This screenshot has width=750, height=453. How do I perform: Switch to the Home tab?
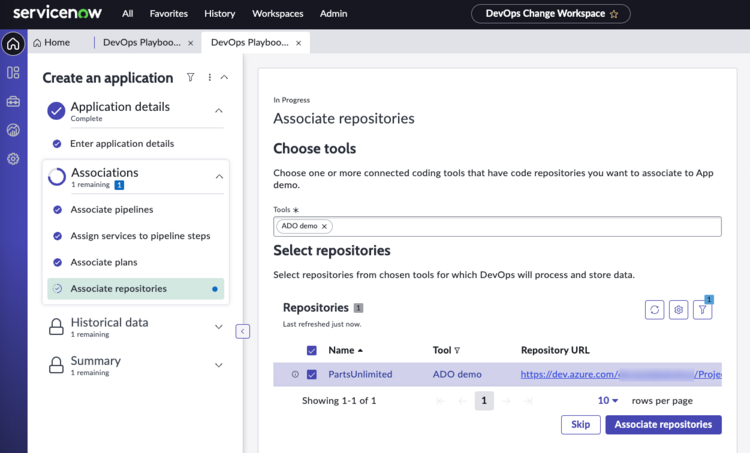click(51, 43)
